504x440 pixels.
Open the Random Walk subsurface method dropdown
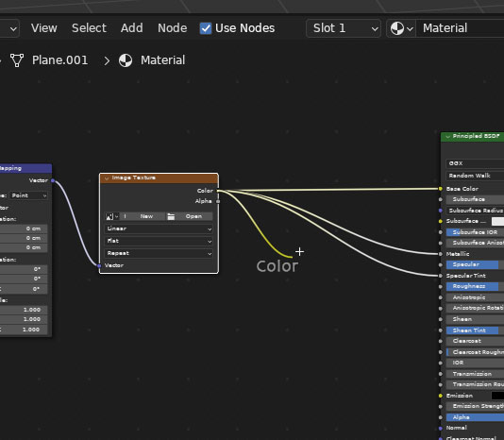pos(475,176)
